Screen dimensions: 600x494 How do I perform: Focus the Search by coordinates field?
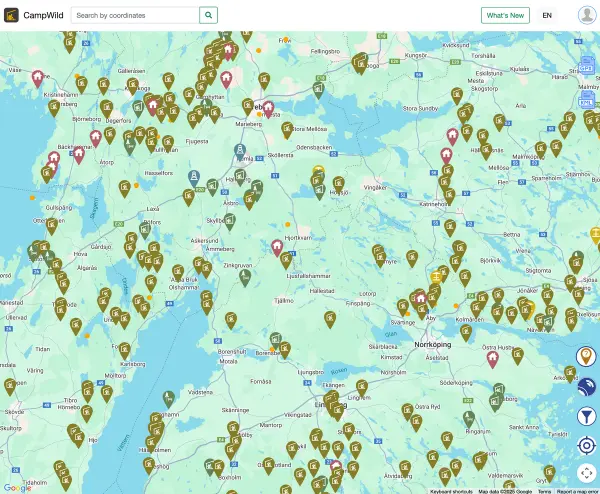pyautogui.click(x=135, y=15)
